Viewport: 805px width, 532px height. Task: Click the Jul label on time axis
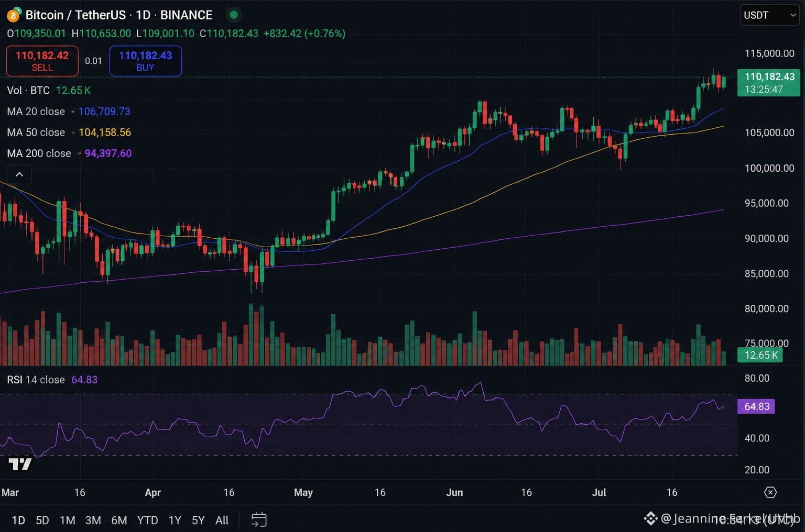(599, 492)
